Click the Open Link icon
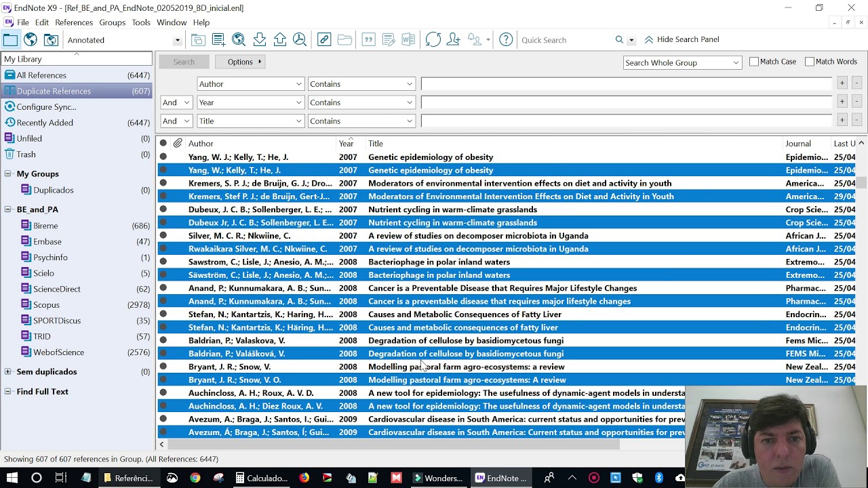Image resolution: width=868 pixels, height=488 pixels. pyautogui.click(x=324, y=40)
